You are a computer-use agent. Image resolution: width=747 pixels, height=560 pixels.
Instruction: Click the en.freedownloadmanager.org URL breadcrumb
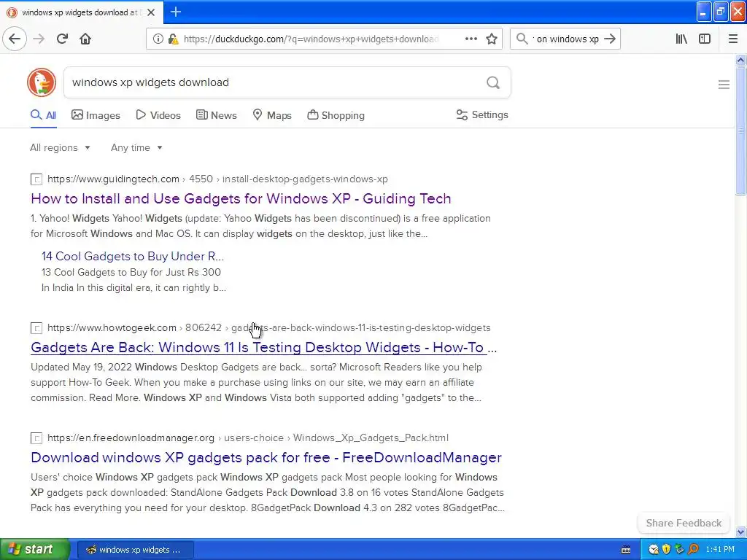coord(248,437)
